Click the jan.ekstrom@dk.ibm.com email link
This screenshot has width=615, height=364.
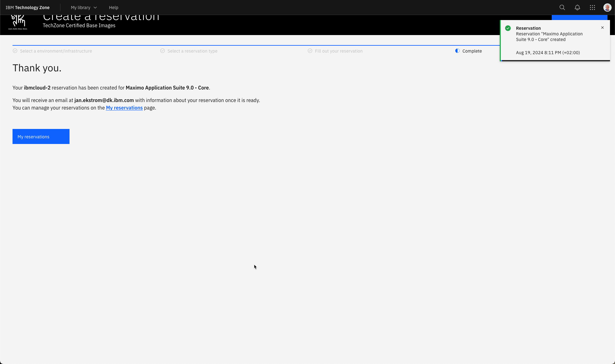point(104,100)
